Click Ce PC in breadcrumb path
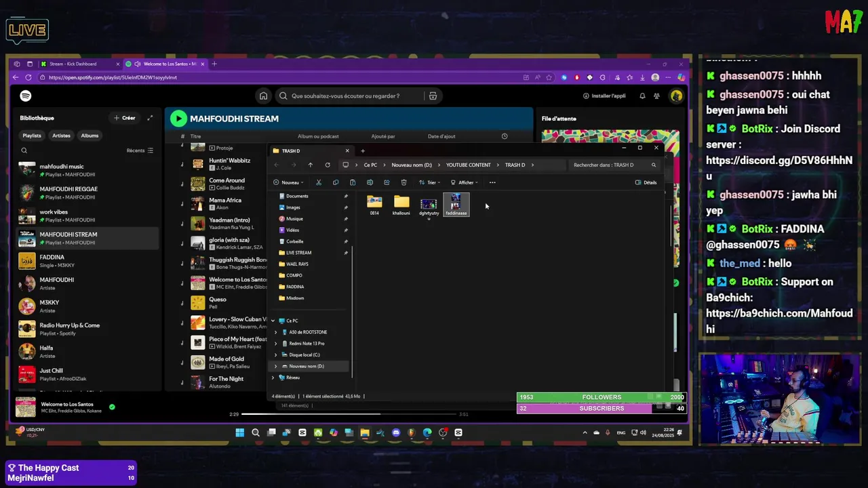This screenshot has width=868, height=488. 370,165
